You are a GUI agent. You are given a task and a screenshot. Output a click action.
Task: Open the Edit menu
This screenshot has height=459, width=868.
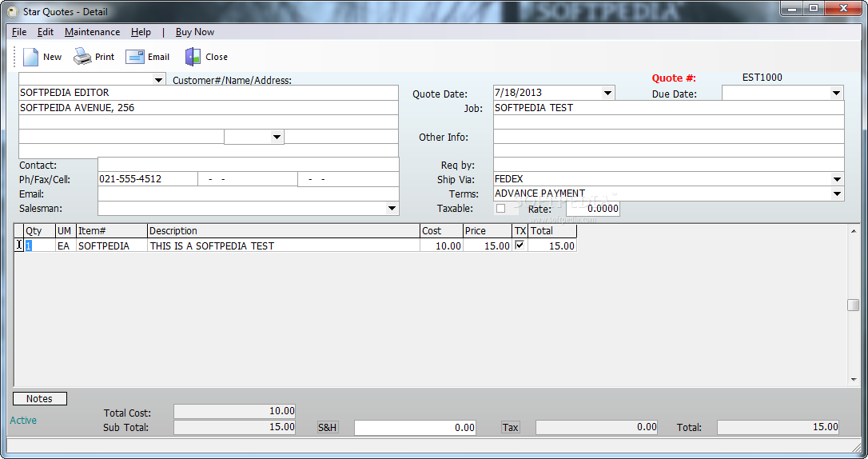pyautogui.click(x=46, y=32)
